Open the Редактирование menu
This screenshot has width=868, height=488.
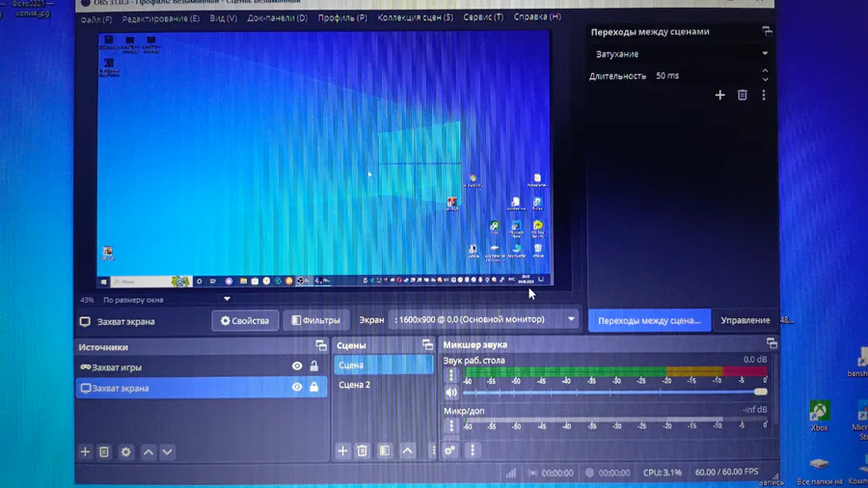point(160,19)
